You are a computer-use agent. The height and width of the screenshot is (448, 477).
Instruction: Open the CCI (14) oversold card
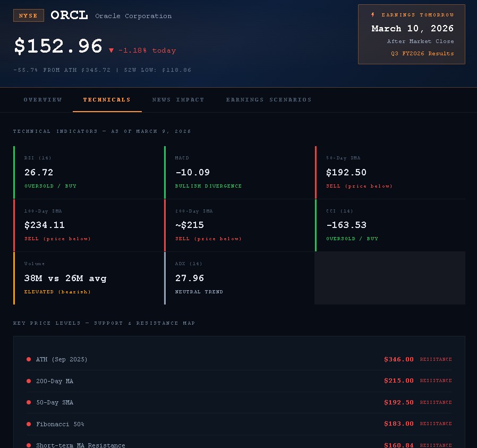tap(390, 225)
